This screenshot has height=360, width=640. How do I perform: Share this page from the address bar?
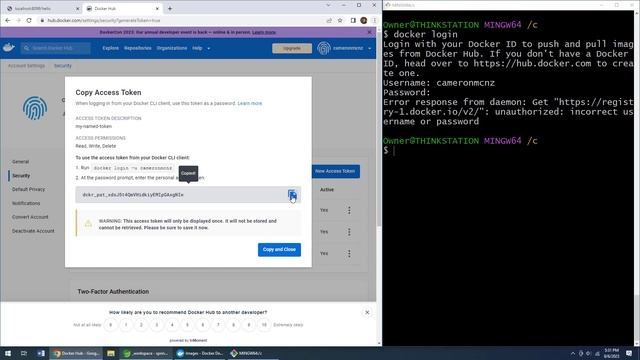pyautogui.click(x=329, y=20)
